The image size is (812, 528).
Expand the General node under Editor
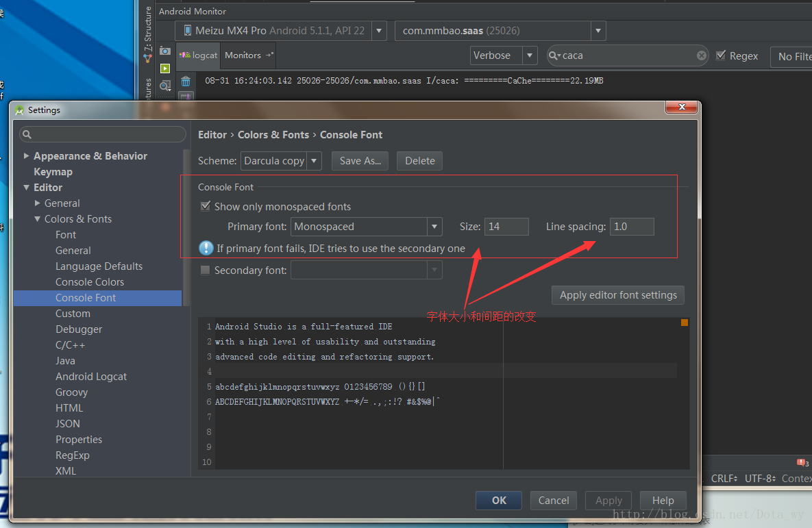point(37,203)
